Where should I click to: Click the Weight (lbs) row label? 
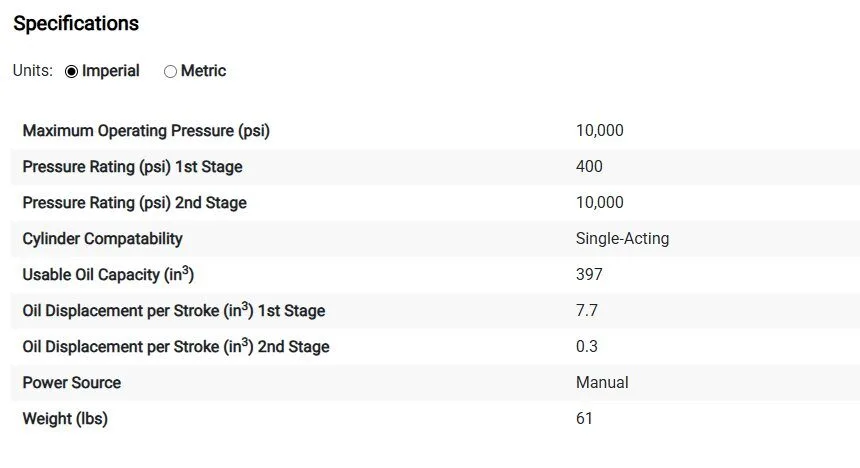click(65, 419)
